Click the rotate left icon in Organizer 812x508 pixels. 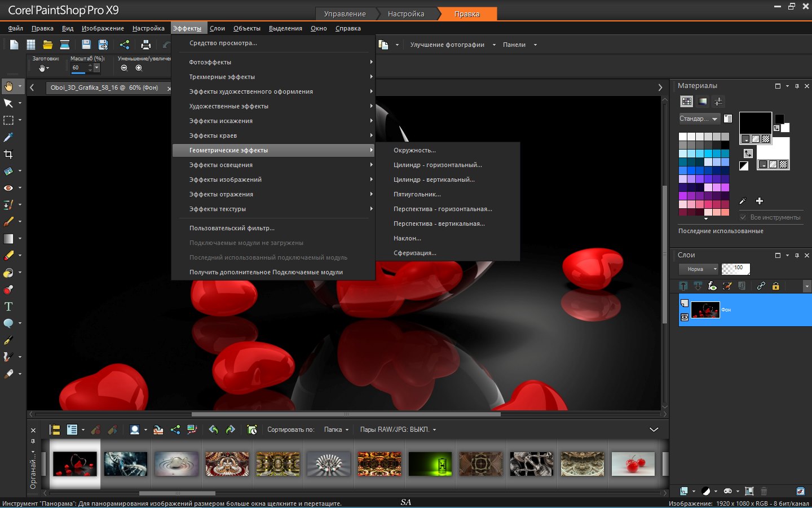[213, 430]
